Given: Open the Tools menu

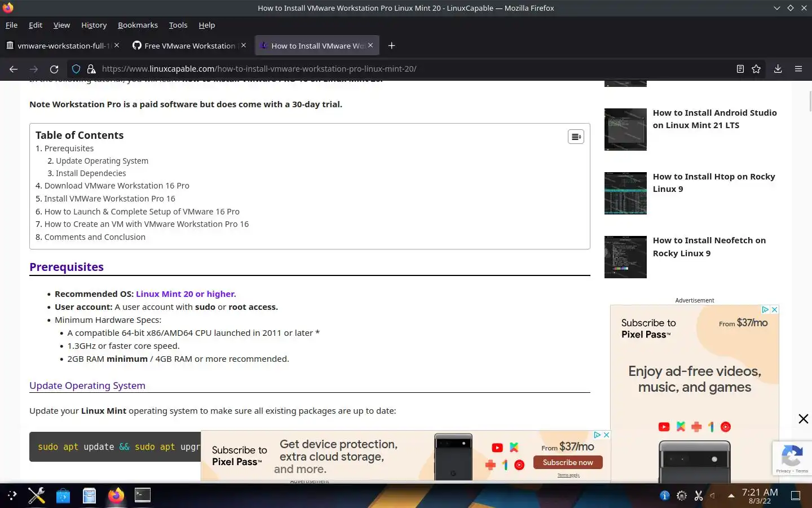Looking at the screenshot, I should (x=178, y=25).
